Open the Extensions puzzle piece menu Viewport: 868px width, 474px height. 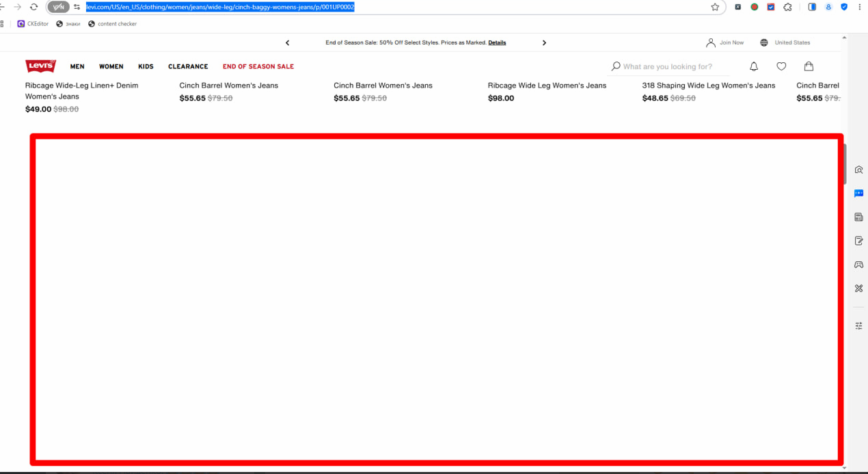[787, 7]
